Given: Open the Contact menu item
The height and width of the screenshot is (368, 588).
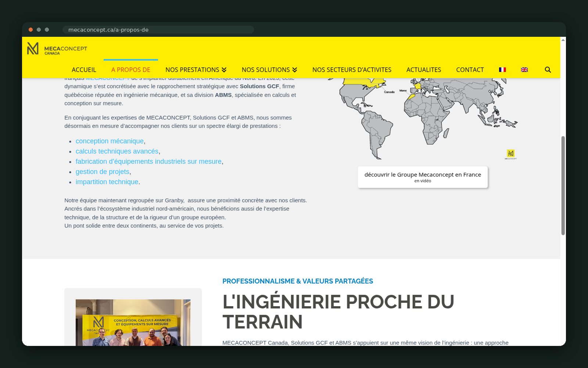Looking at the screenshot, I should 470,70.
